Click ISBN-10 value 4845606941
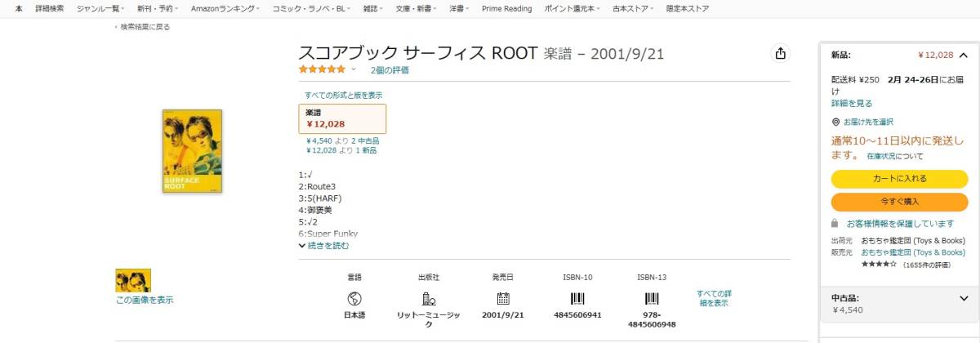The image size is (980, 343). coord(577,314)
